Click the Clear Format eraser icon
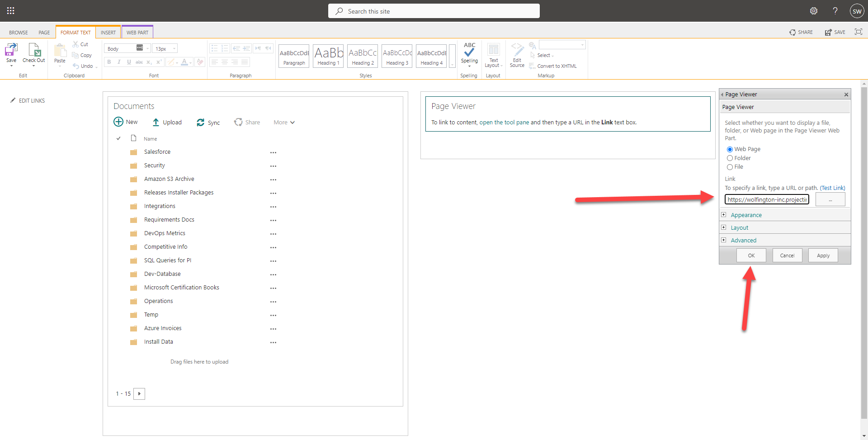Viewport: 868px width, 440px height. (200, 62)
